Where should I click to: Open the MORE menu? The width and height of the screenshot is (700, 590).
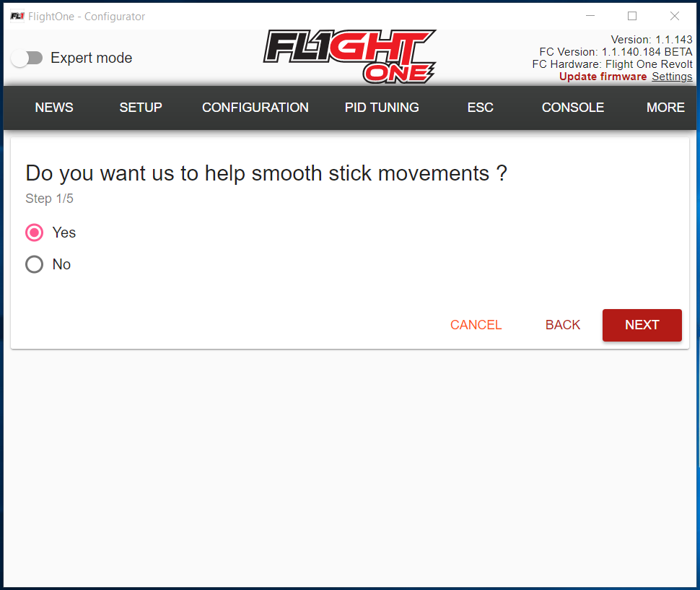(x=665, y=108)
